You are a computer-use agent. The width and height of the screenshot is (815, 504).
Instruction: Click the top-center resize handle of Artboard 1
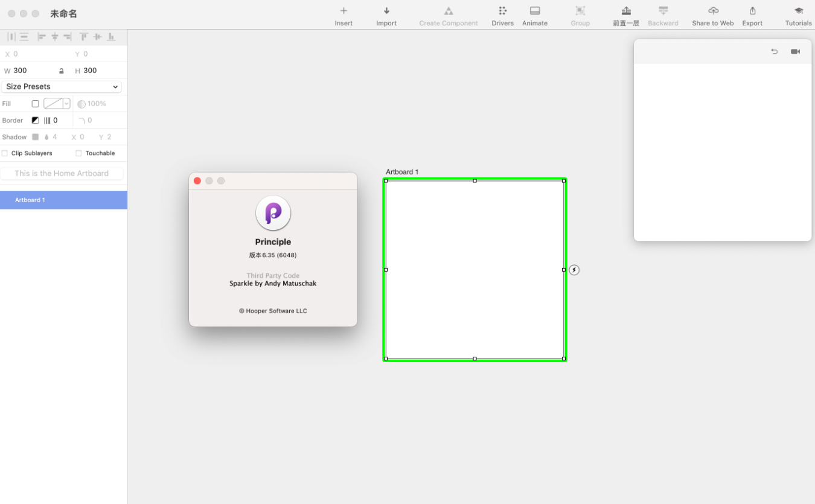coord(475,180)
